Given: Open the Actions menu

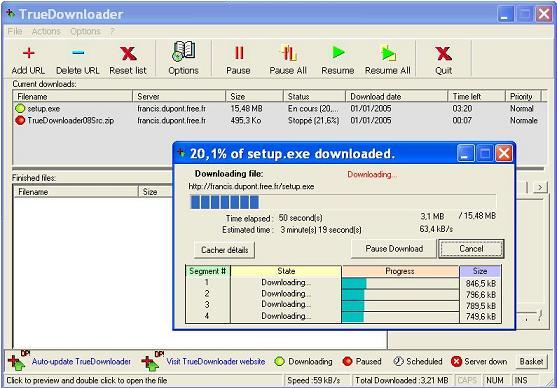Looking at the screenshot, I should (46, 32).
